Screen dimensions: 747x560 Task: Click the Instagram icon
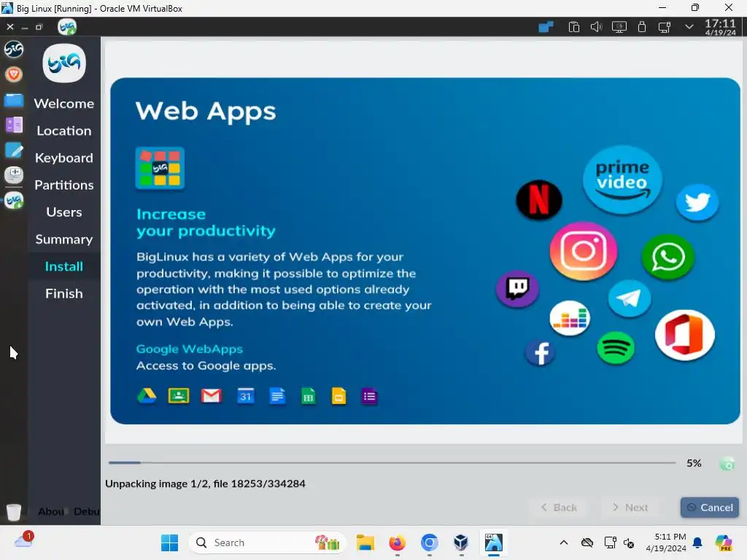(x=583, y=251)
